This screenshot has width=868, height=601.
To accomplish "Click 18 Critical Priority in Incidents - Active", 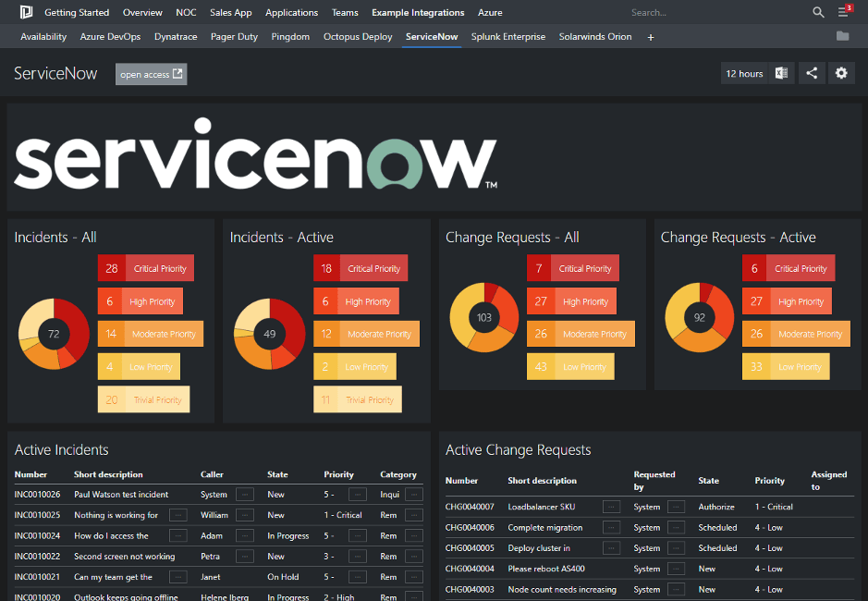I will [x=361, y=268].
